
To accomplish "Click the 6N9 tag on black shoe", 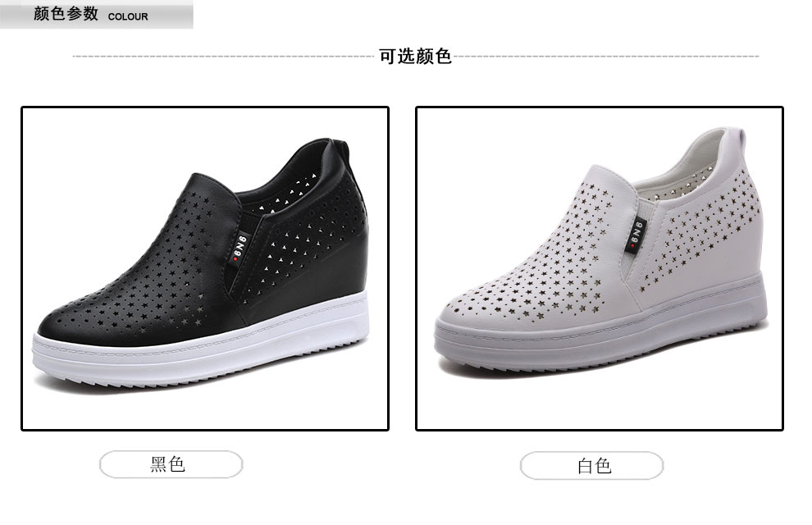I will pos(239,248).
